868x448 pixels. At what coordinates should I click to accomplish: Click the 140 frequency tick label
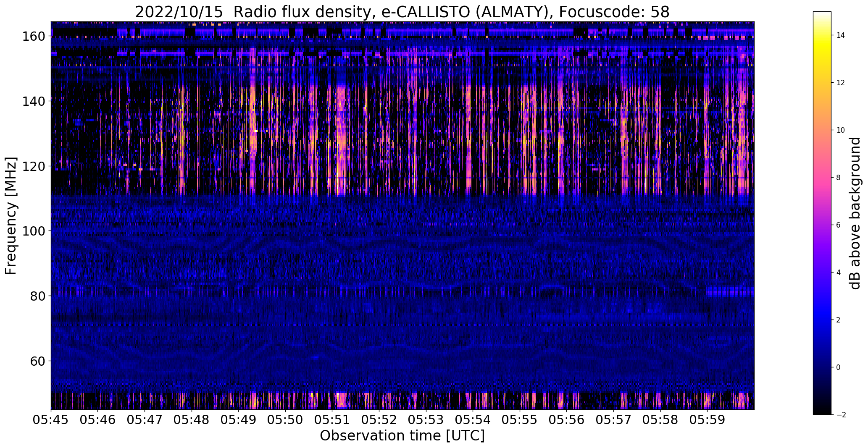coord(33,101)
